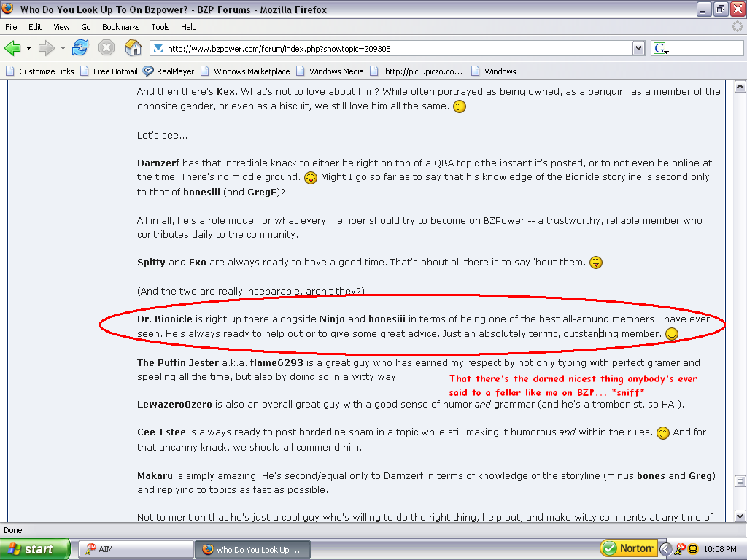Open the Windows Marketplace bookmark
747x560 pixels.
click(245, 71)
